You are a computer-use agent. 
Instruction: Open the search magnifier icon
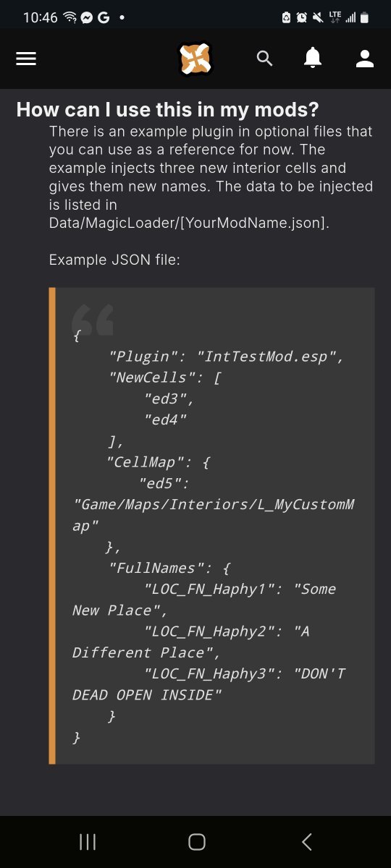265,59
